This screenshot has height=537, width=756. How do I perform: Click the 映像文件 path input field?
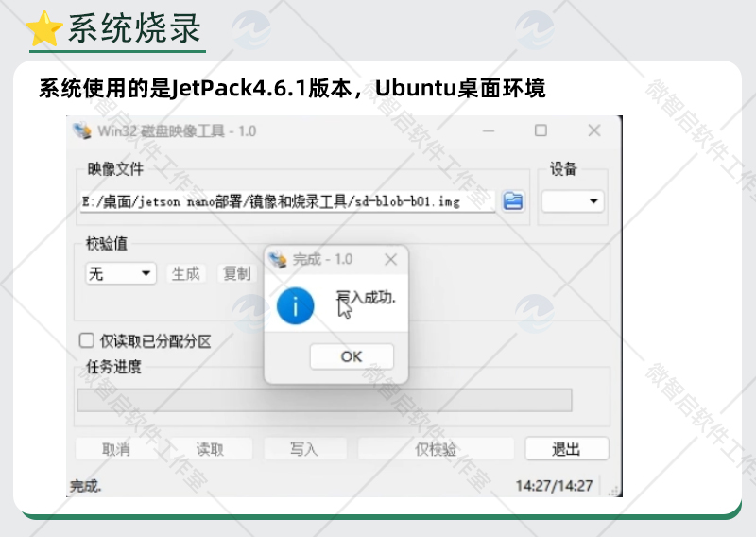coord(286,201)
